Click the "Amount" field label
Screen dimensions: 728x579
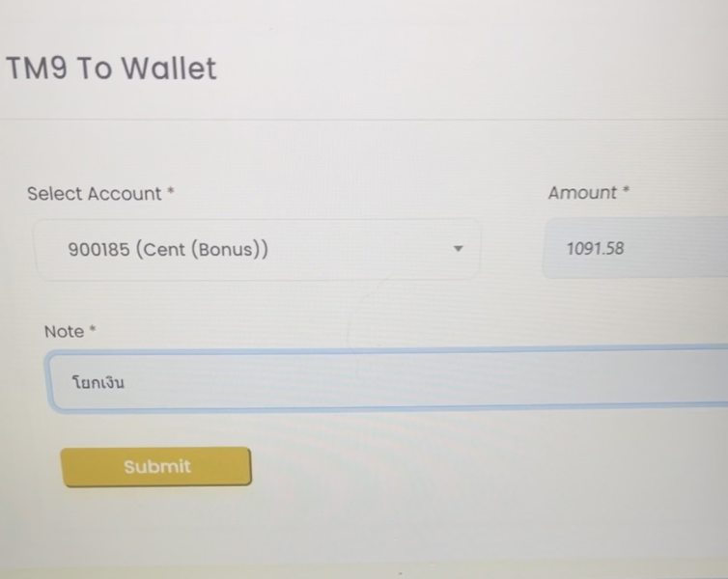[582, 193]
